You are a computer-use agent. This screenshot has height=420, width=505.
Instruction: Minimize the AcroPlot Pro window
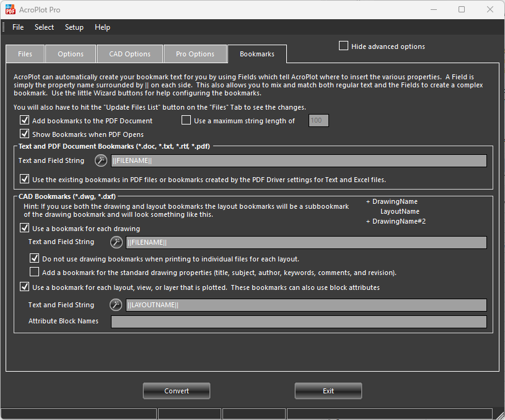434,10
